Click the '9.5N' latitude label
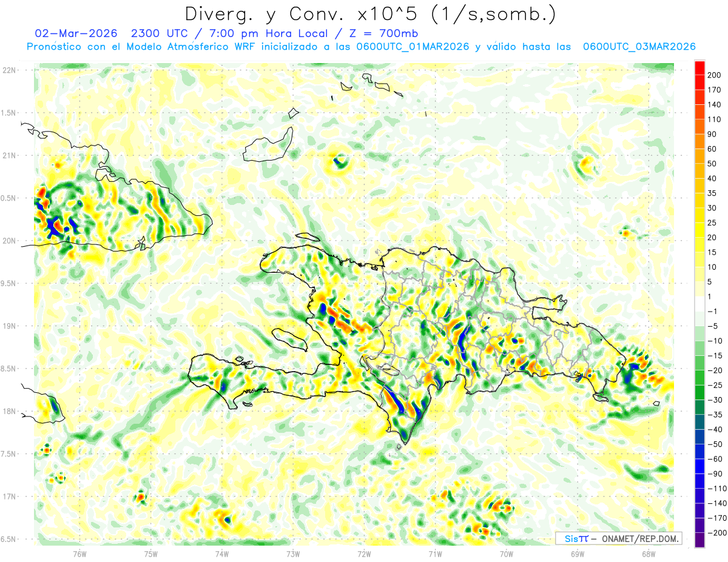 click(x=8, y=283)
